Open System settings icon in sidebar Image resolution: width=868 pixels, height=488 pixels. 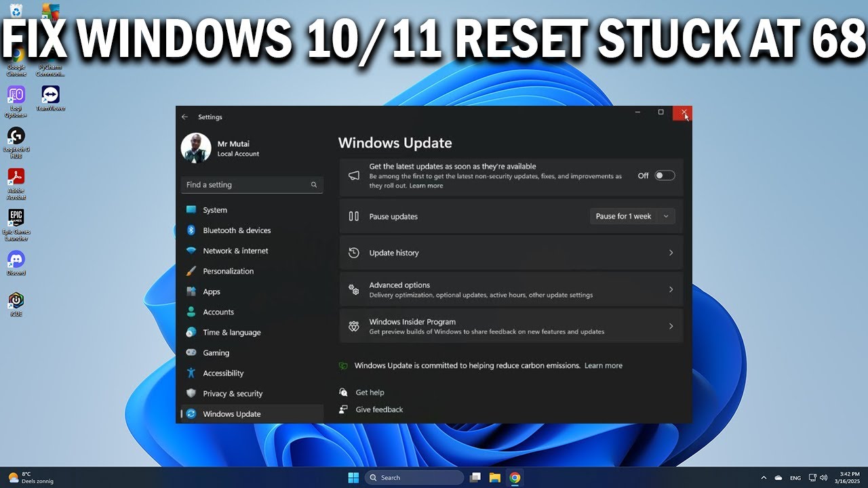pyautogui.click(x=191, y=210)
